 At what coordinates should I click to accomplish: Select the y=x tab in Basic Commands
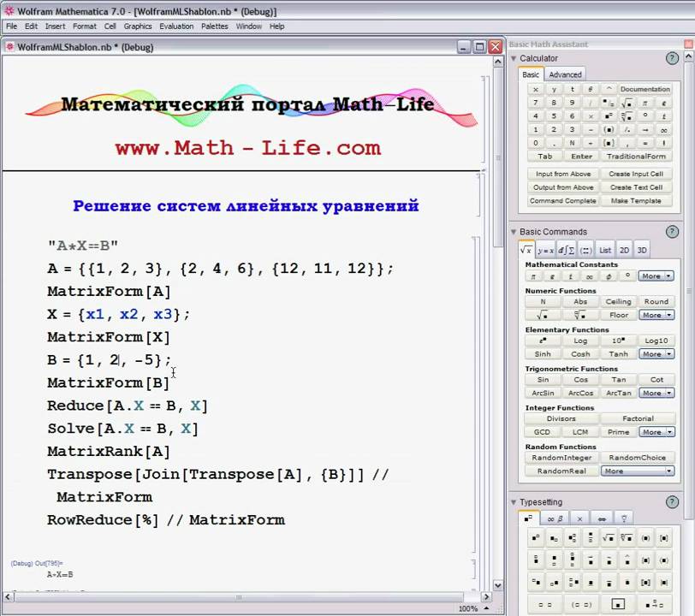coord(545,250)
